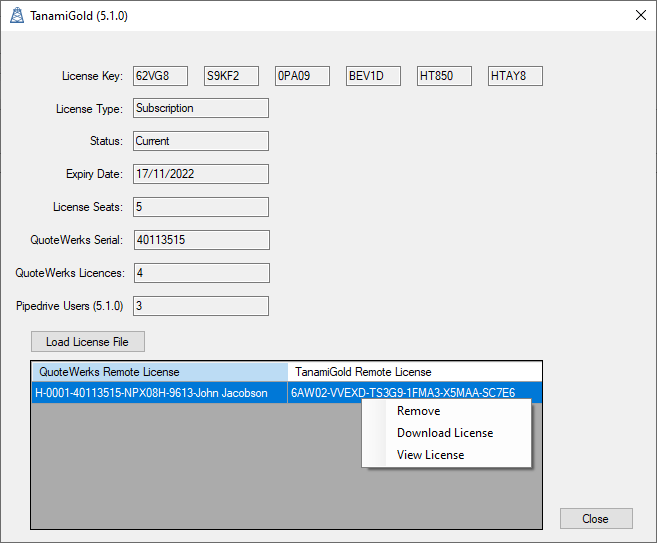Focus the license key field BEV1D
Viewport: 657px width, 543px height.
pos(373,76)
